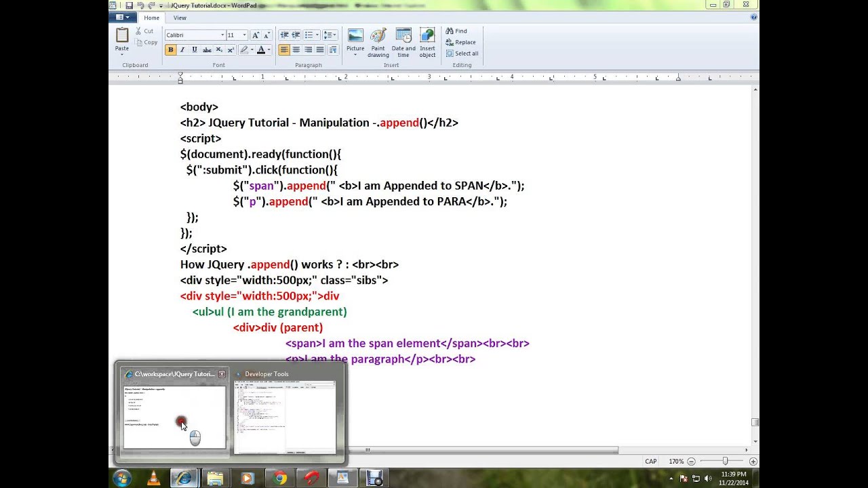Viewport: 868px width, 488px height.
Task: Switch to the Home ribbon tab
Action: (x=152, y=18)
